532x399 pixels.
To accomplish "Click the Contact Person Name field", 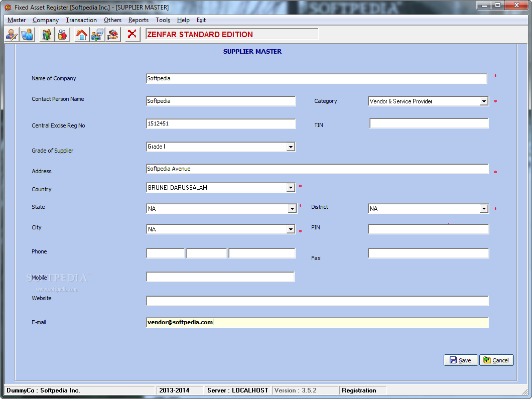I will [x=221, y=101].
